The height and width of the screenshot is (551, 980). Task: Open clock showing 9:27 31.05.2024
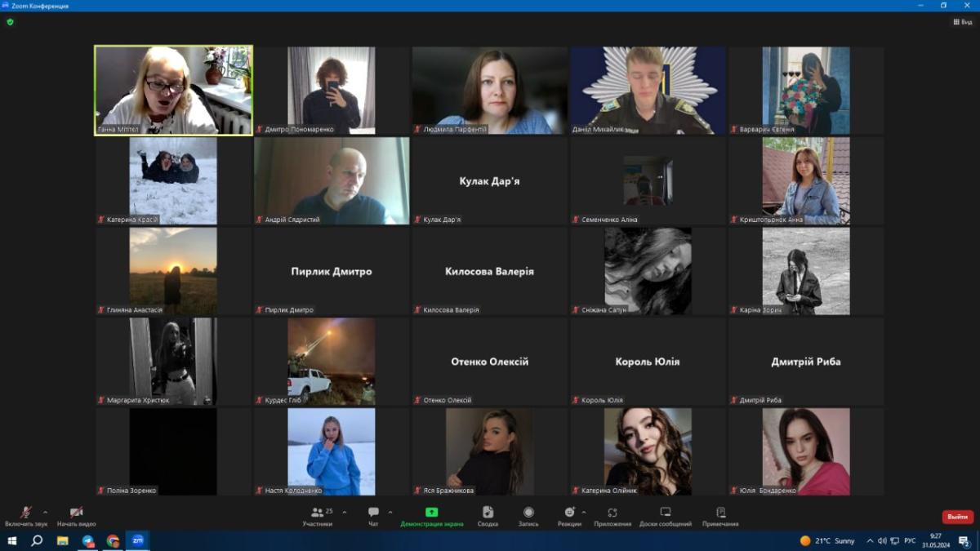936,540
